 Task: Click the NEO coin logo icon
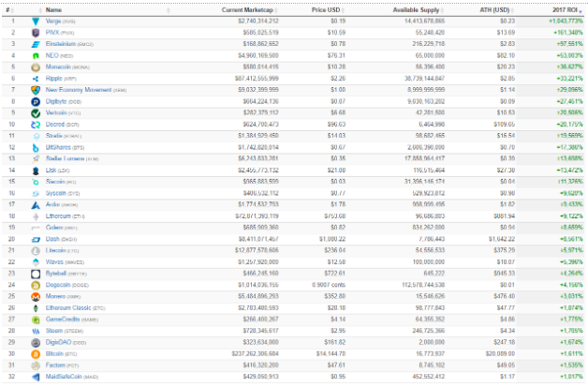coord(36,56)
